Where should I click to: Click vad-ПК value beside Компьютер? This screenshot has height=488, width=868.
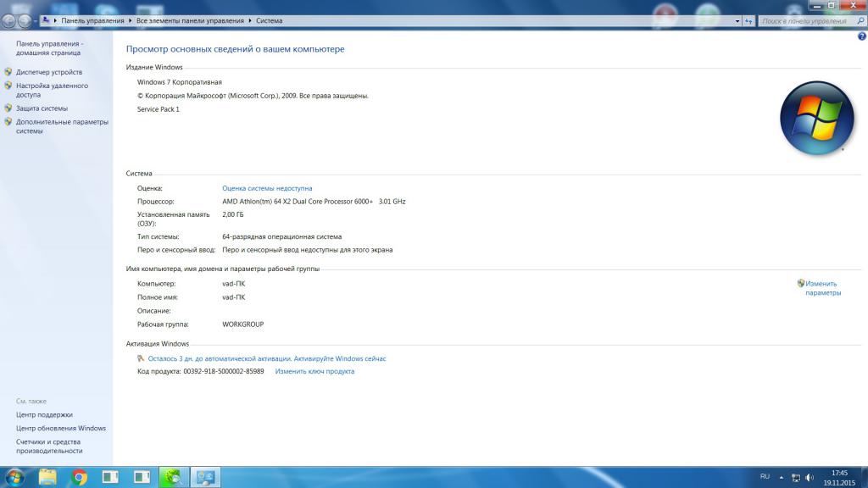click(x=234, y=283)
